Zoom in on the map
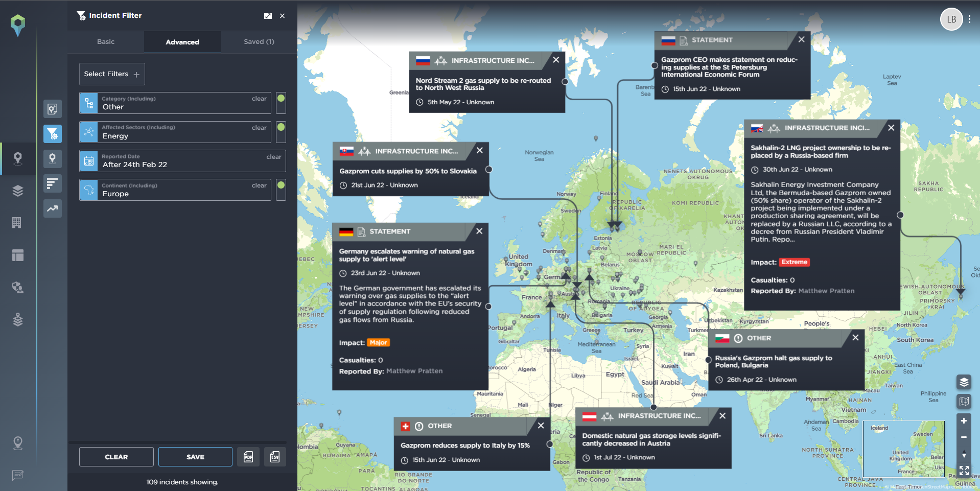Image resolution: width=980 pixels, height=491 pixels. (964, 421)
